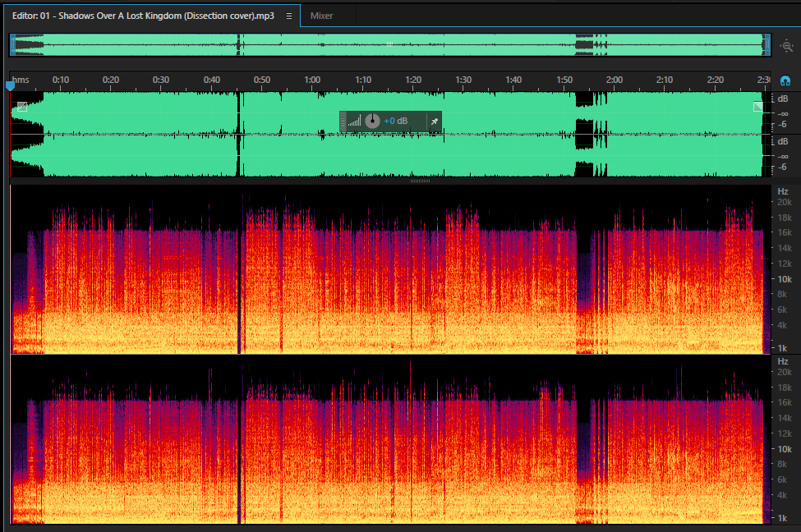
Task: Click the center grip of the overview navigator
Action: [389, 45]
